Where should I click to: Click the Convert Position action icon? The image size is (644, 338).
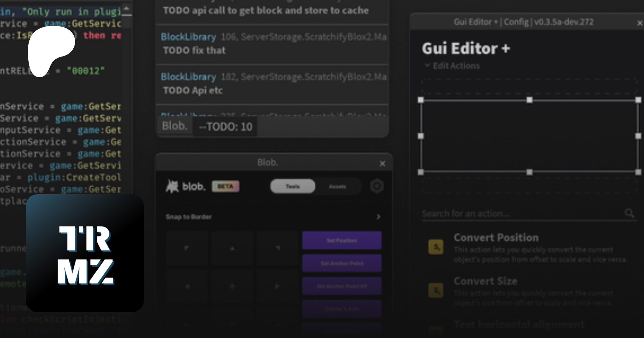coord(436,247)
